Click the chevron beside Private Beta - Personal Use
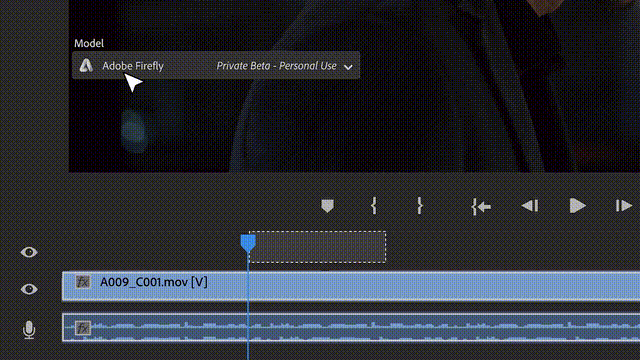This screenshot has height=360, width=640. (x=348, y=67)
